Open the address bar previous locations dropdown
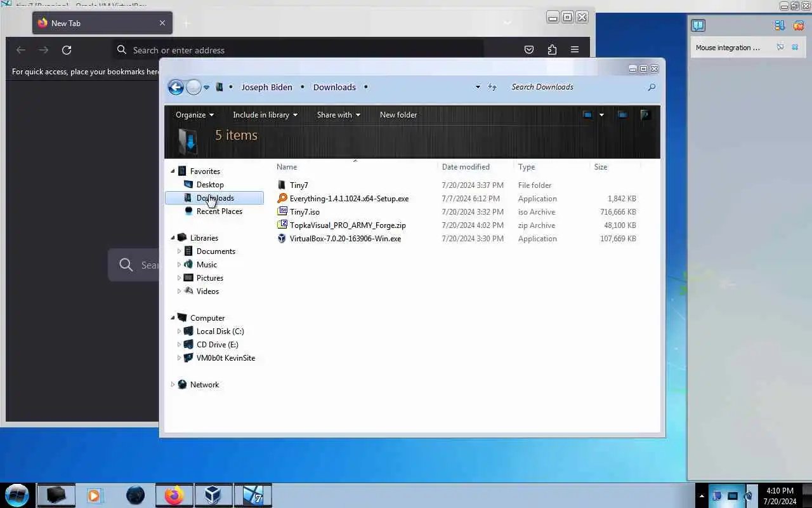This screenshot has height=508, width=812. tap(478, 87)
